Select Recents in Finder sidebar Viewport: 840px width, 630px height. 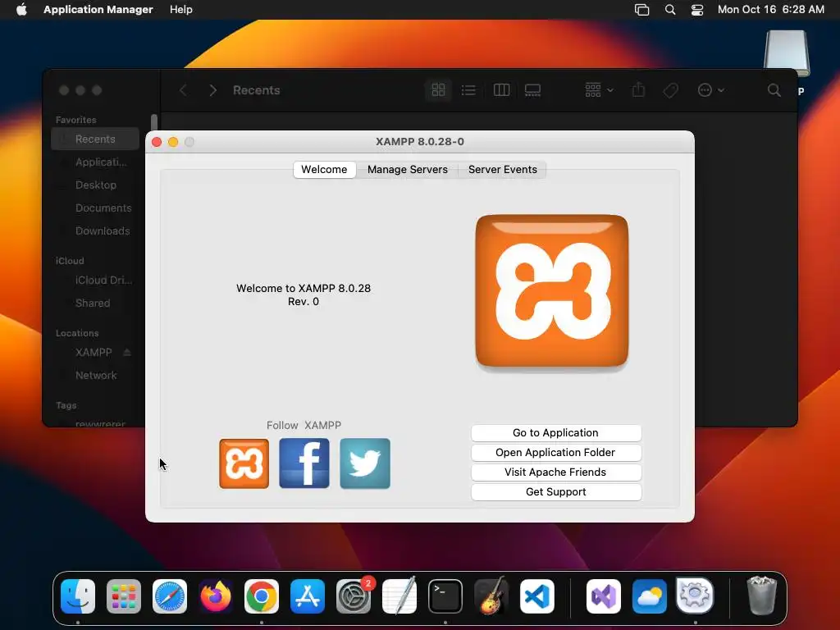[95, 139]
